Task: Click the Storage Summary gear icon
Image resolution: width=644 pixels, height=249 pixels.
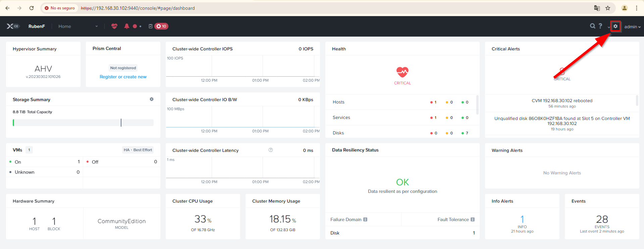Action: point(152,99)
